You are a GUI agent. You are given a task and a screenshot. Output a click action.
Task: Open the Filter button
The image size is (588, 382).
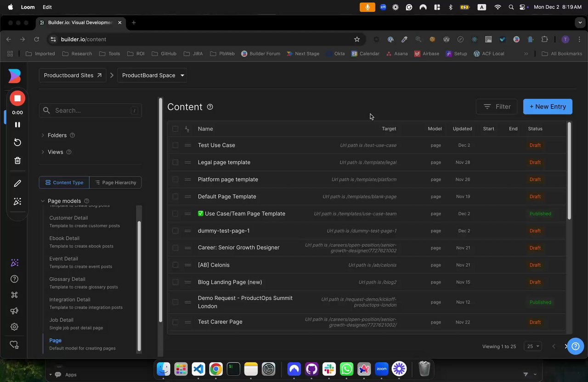tap(497, 107)
